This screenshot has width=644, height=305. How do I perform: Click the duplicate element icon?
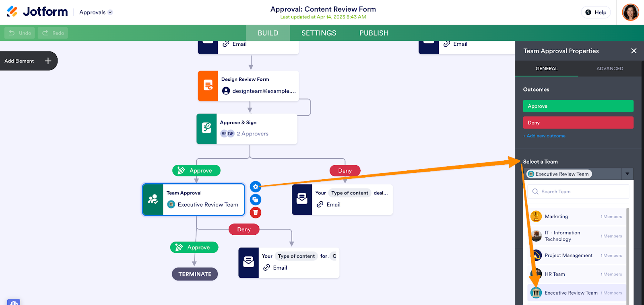point(255,200)
